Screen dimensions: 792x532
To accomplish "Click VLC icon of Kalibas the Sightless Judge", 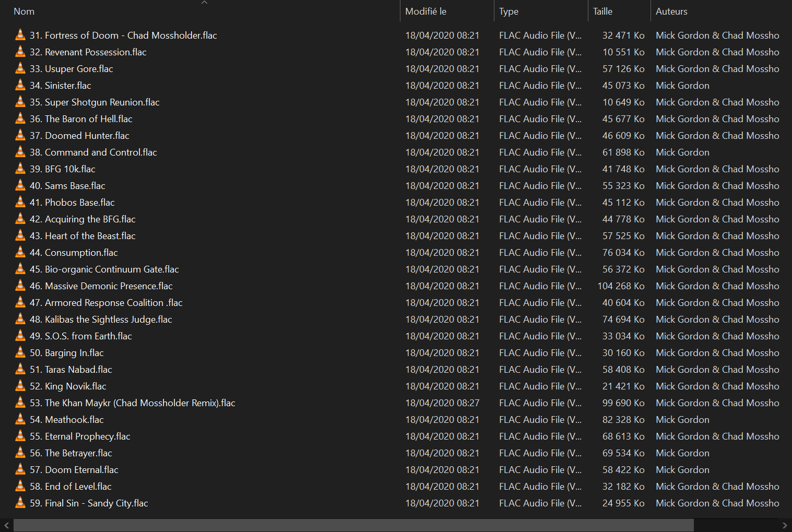I will pyautogui.click(x=20, y=320).
